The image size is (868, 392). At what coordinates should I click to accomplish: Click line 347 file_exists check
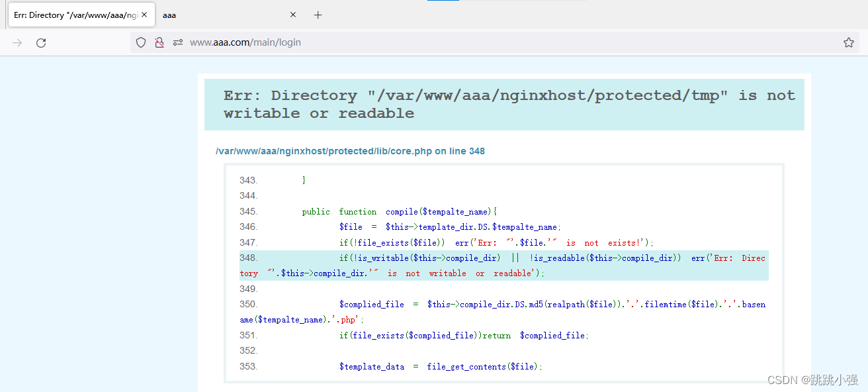496,243
